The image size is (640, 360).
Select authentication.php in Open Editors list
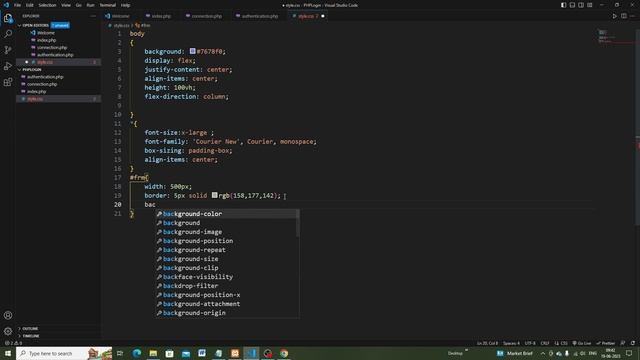click(58, 55)
